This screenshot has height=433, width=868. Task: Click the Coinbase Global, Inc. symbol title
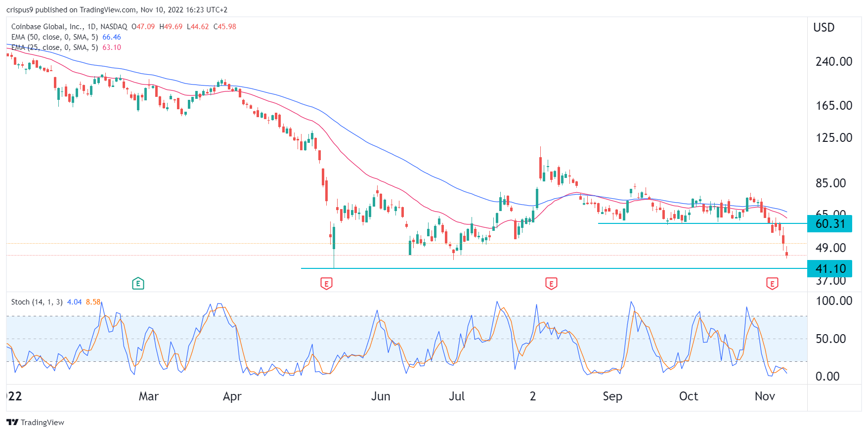click(47, 27)
